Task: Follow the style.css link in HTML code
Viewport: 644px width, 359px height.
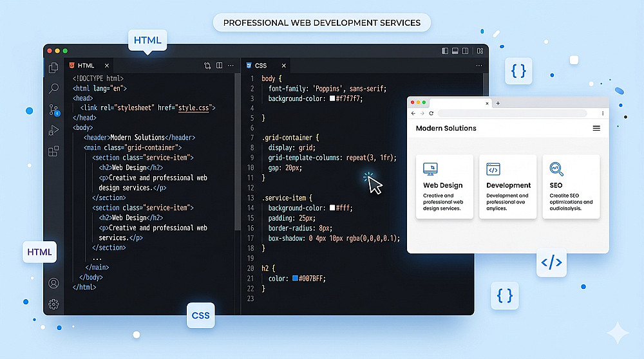Action: tap(193, 108)
